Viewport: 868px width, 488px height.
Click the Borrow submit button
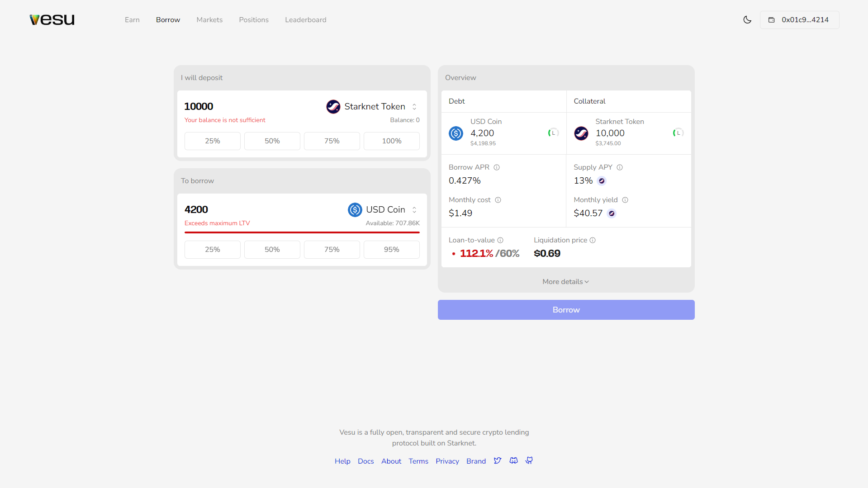click(x=566, y=310)
